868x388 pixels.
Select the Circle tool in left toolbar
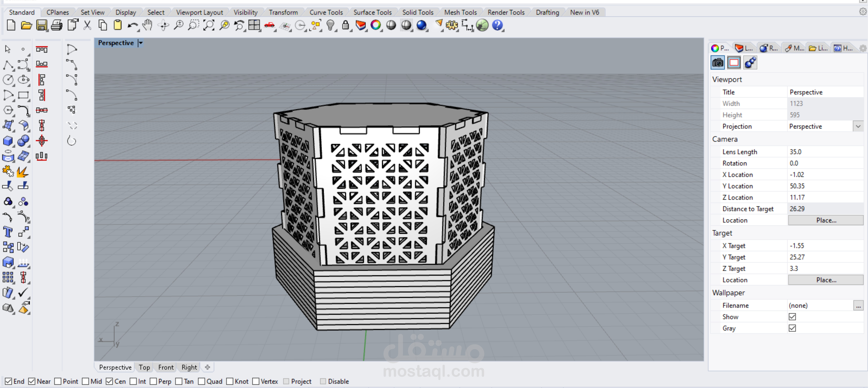(8, 80)
